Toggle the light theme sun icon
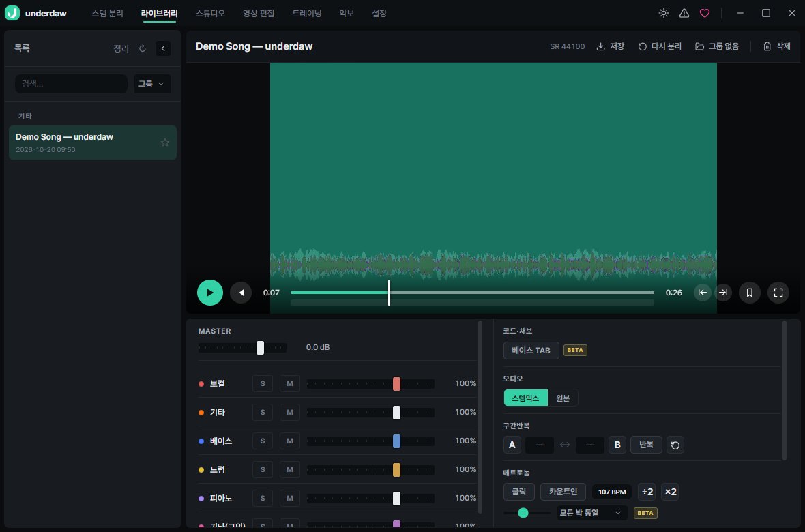This screenshot has width=805, height=532. (664, 14)
